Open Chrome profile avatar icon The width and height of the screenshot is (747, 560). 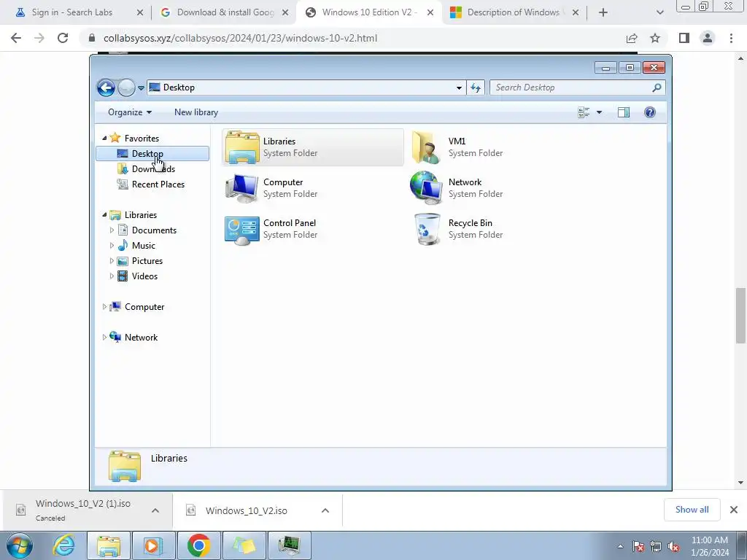point(708,38)
